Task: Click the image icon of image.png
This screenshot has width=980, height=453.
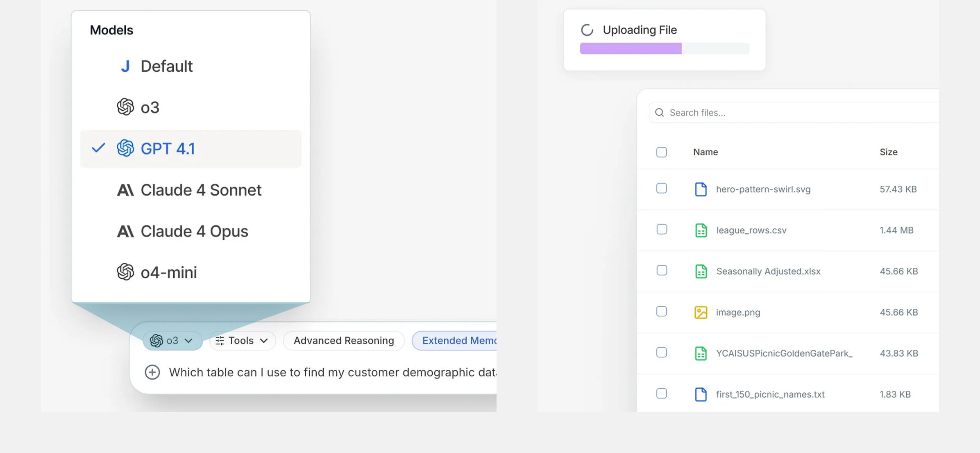Action: coord(701,312)
